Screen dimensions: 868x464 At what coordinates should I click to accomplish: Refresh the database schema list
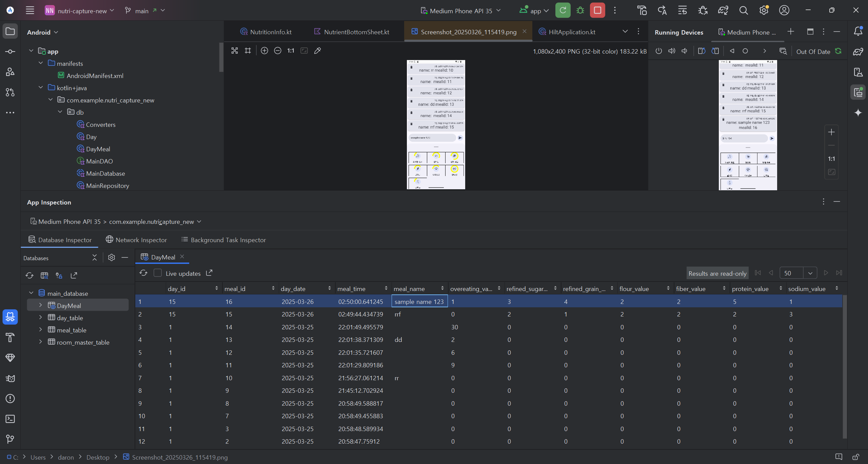pyautogui.click(x=29, y=275)
